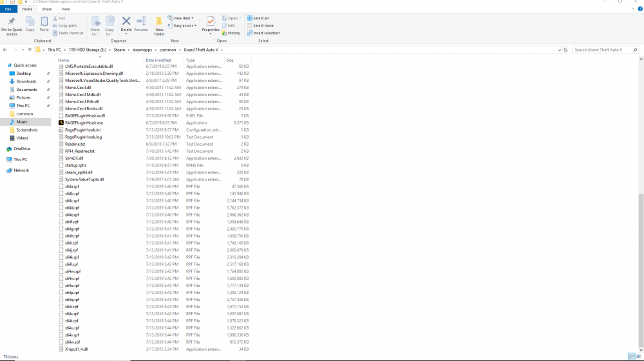Go back using the Back arrow
Image resolution: width=644 pixels, height=361 pixels.
(5, 50)
